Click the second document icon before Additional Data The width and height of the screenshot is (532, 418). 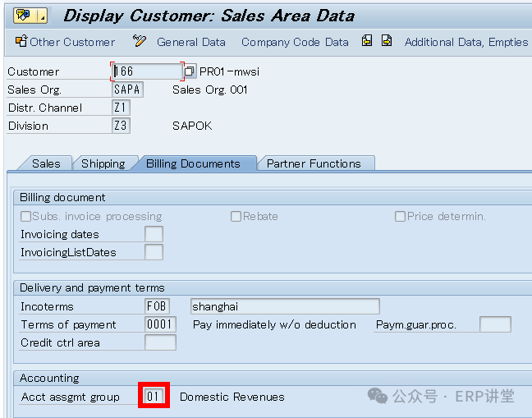click(x=387, y=41)
